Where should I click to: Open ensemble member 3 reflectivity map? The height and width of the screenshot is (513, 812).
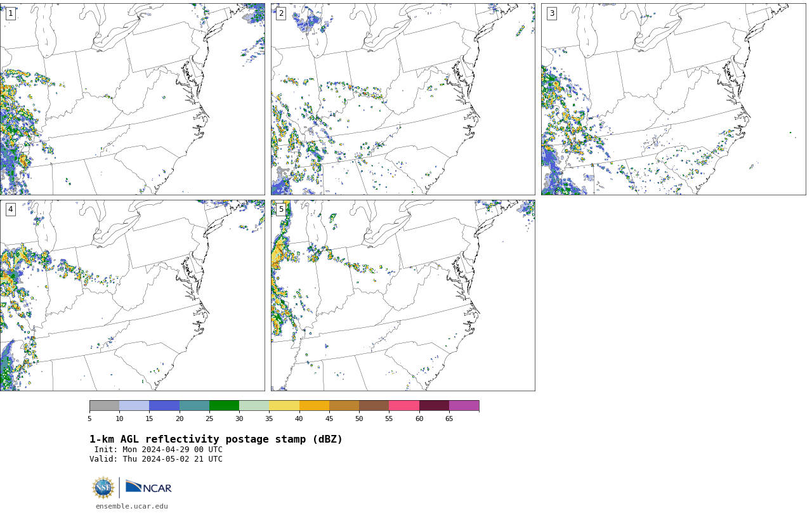pos(673,99)
